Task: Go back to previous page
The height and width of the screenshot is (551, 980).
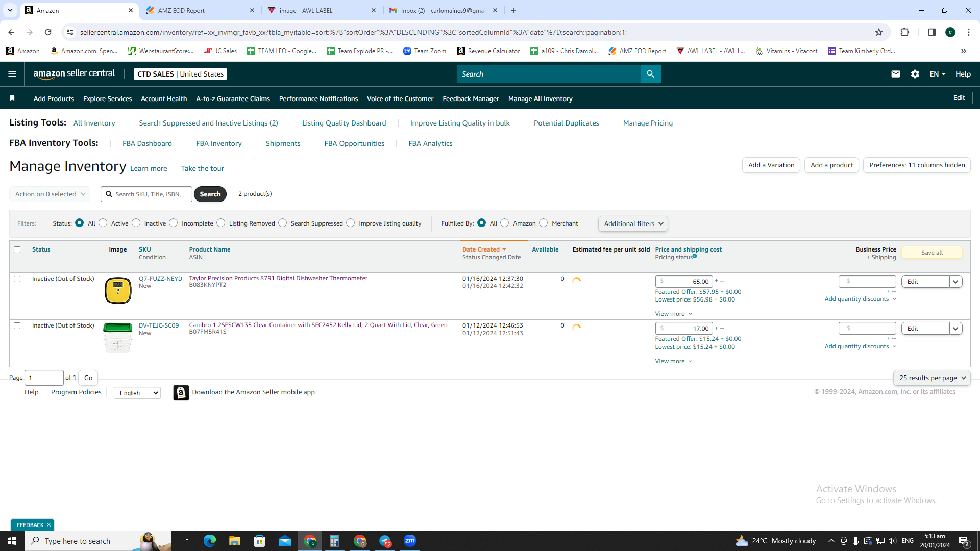Action: coord(11,32)
